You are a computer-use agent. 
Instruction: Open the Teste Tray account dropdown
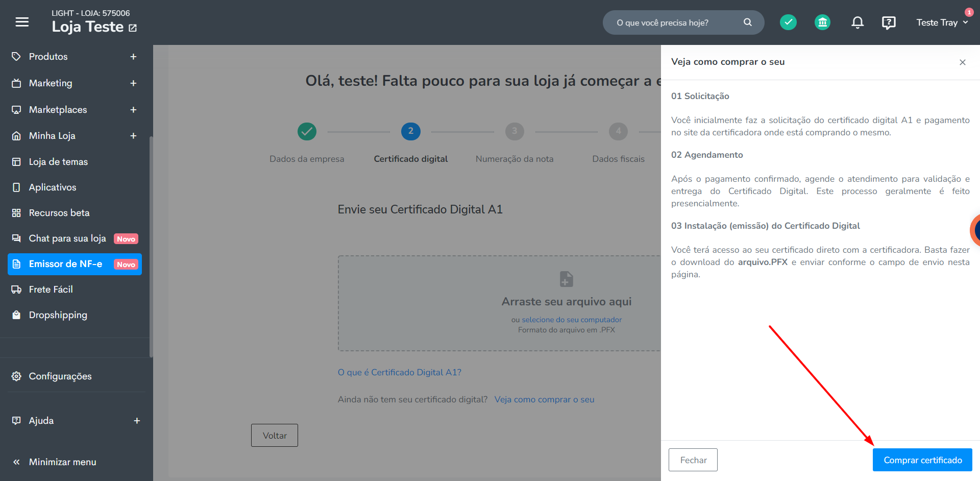click(942, 22)
